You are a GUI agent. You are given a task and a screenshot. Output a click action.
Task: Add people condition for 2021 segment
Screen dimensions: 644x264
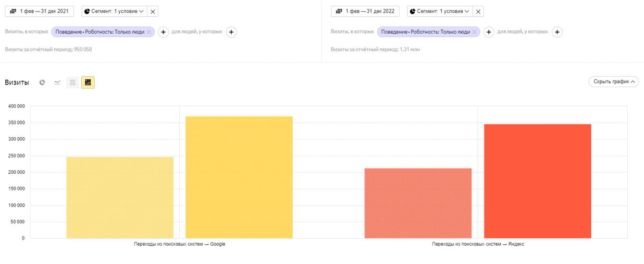(231, 32)
